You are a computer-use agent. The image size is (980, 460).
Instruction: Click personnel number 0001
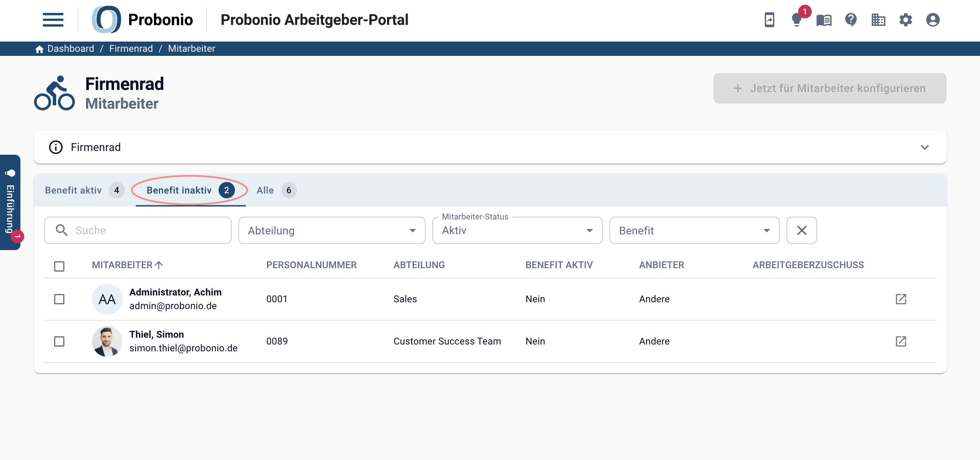276,299
